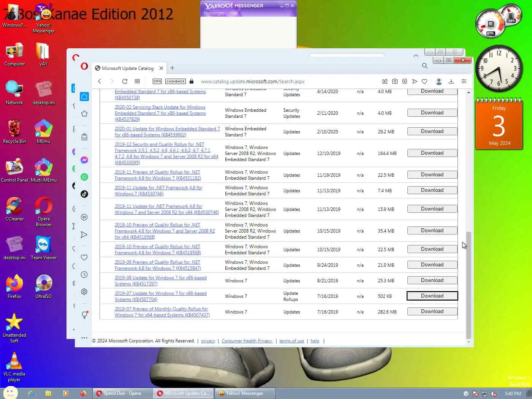Select the Microsoft Update Catalog tab

click(127, 68)
